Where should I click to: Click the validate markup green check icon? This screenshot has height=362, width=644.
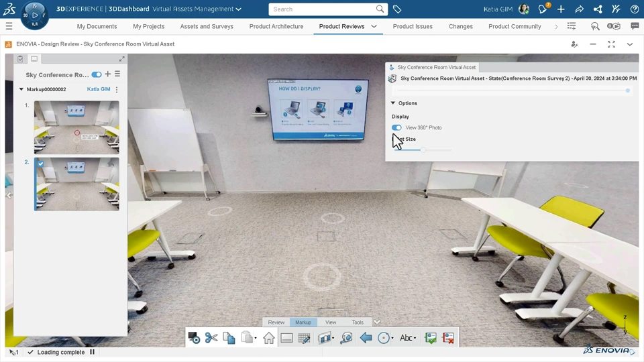[431, 338]
